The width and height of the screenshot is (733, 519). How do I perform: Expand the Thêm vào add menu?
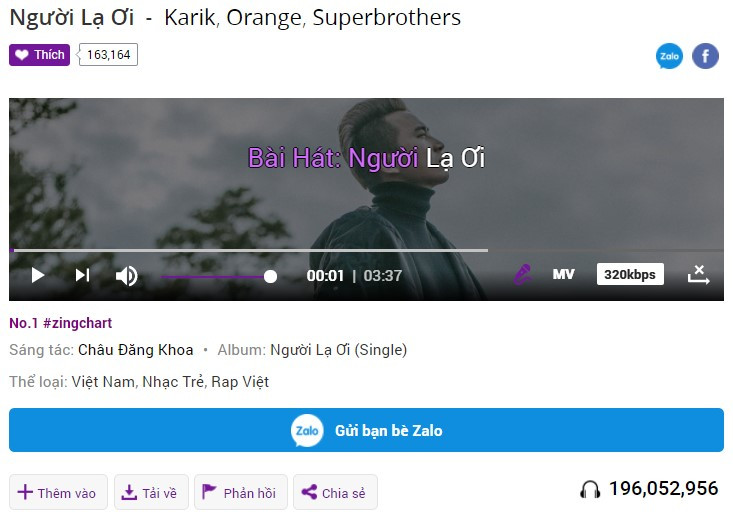click(x=58, y=492)
